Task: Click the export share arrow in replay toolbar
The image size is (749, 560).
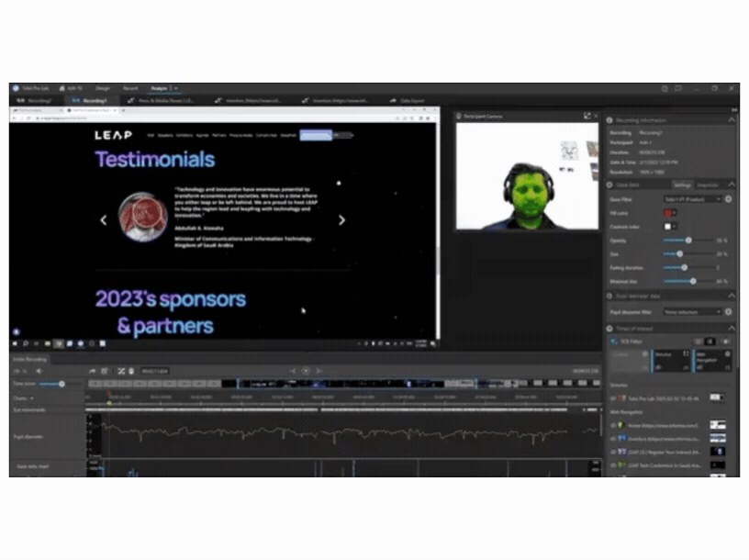Action: coord(92,371)
